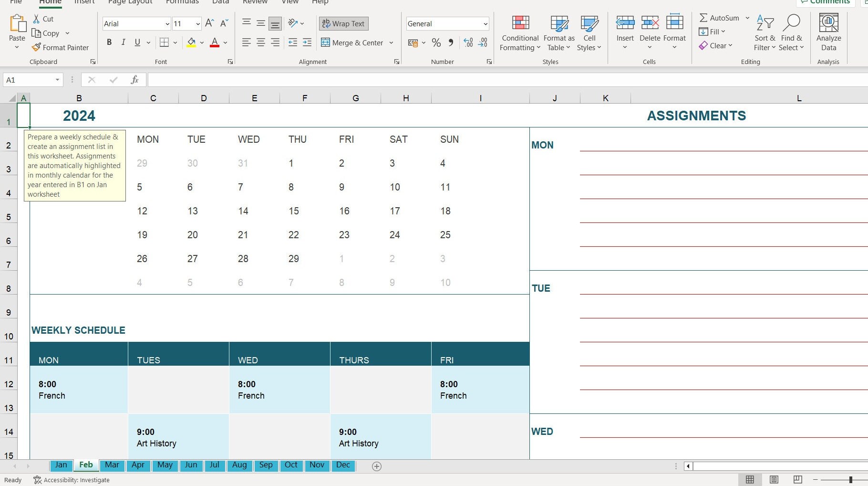Viewport: 868px width, 486px height.
Task: Apply Percent Style to selection
Action: [x=436, y=42]
